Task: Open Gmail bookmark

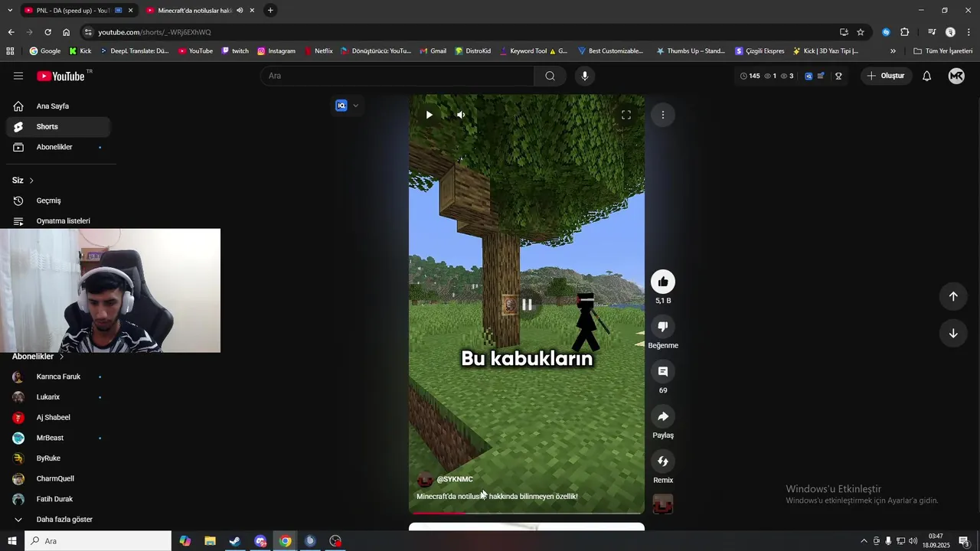Action: tap(433, 51)
